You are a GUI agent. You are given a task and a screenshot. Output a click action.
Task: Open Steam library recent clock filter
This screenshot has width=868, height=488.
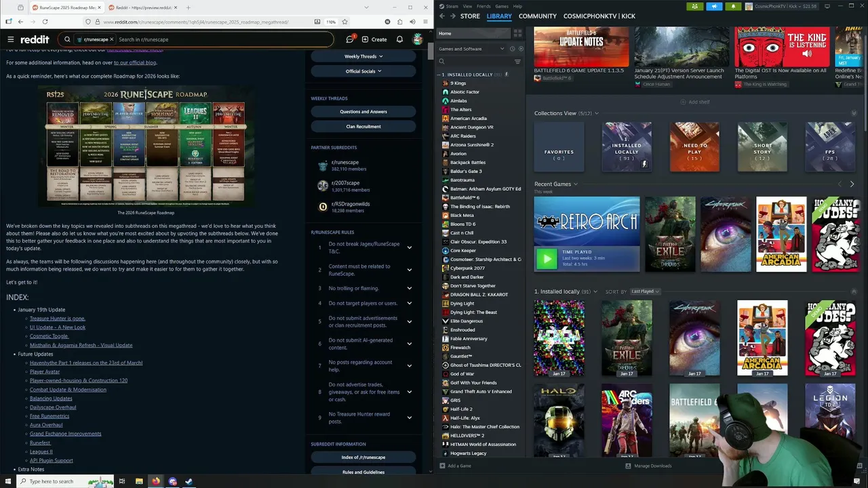512,49
